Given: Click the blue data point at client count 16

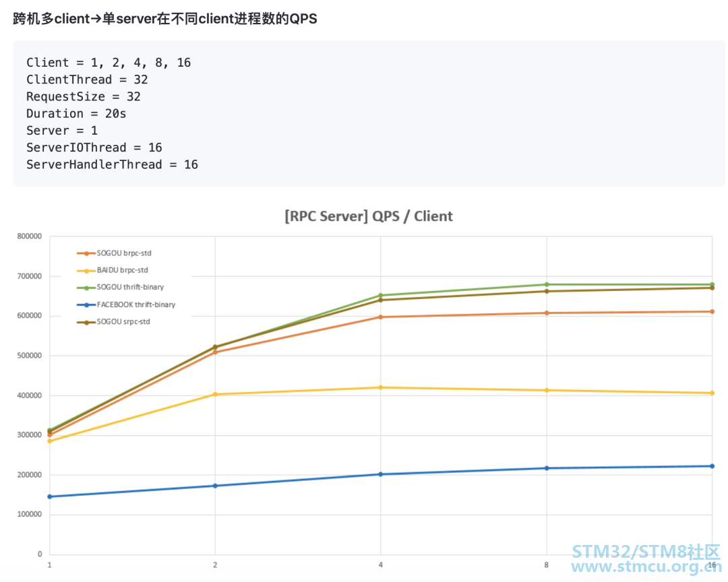Looking at the screenshot, I should (712, 465).
